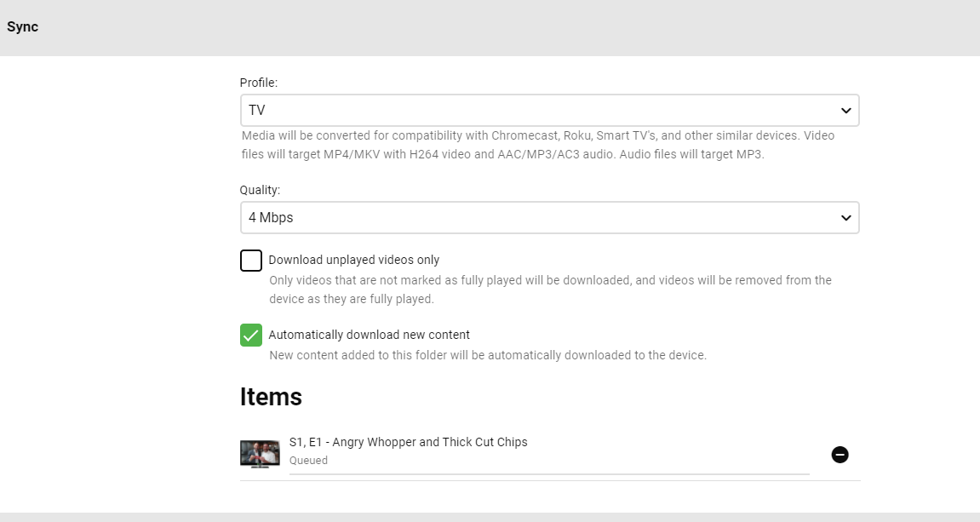The width and height of the screenshot is (980, 522).
Task: Click the Angry Whopper episode thumbnail
Action: click(260, 454)
